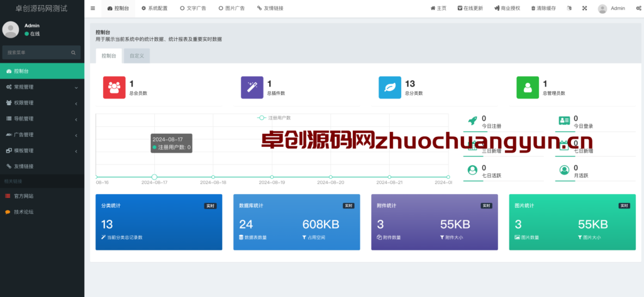Collapse the 常规管理 menu chevron
Screen dimensions: 644x297
pos(76,87)
